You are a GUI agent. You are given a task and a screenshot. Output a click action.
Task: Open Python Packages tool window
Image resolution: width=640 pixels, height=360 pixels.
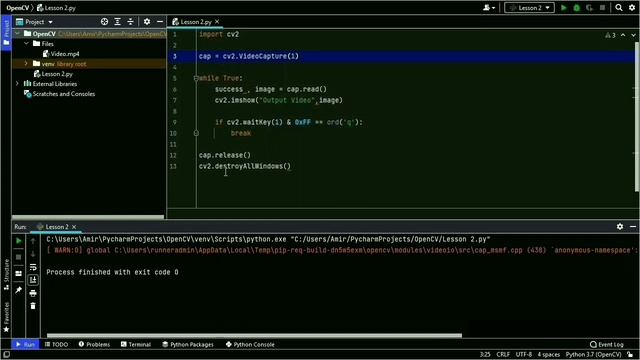(x=188, y=344)
